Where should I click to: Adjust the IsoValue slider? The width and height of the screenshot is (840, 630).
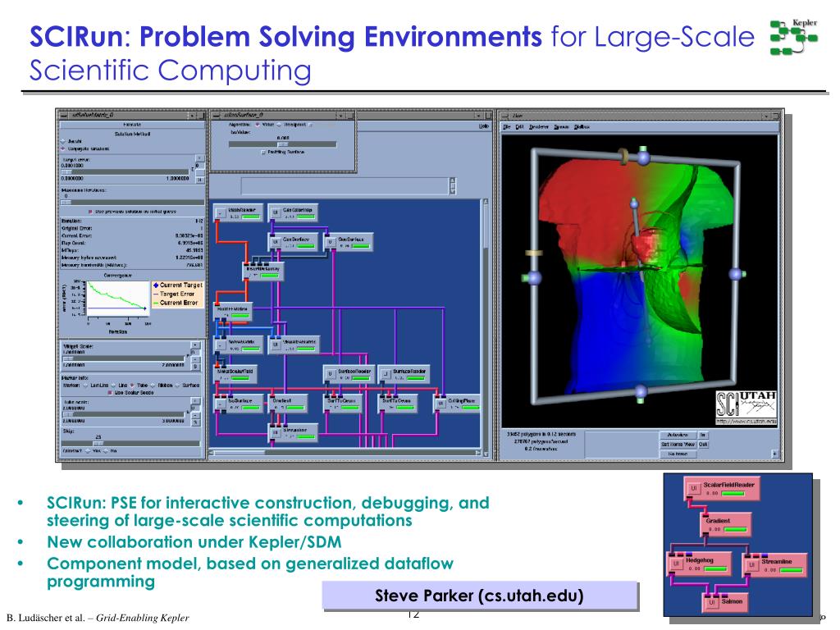point(282,144)
